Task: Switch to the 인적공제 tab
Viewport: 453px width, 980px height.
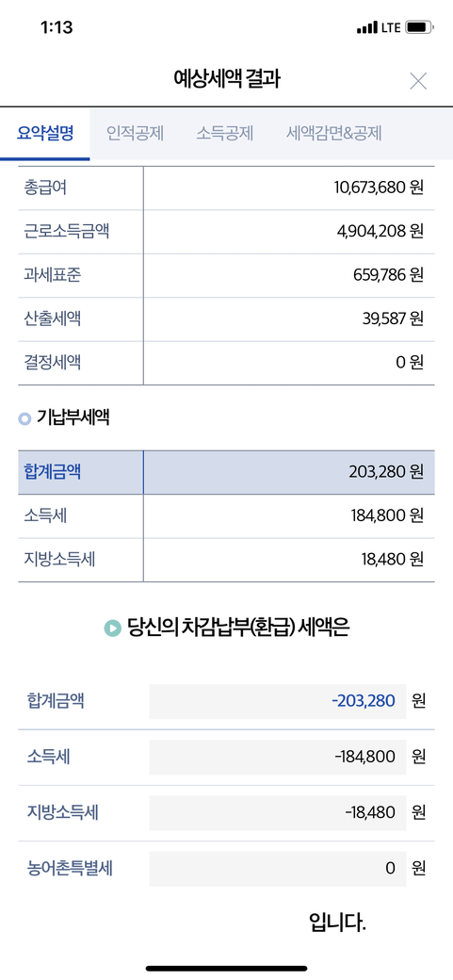Action: tap(135, 133)
